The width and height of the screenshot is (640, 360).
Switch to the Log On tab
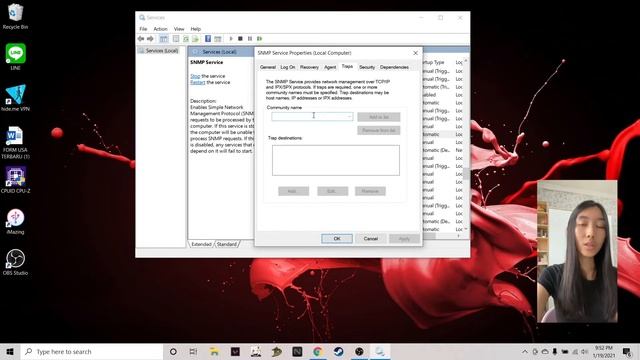288,67
